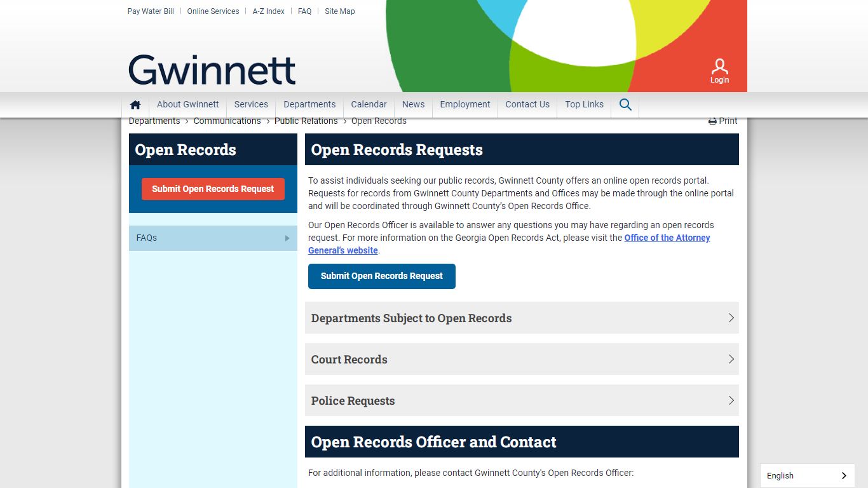The width and height of the screenshot is (868, 488).
Task: Open the FAQ top link
Action: [x=305, y=11]
